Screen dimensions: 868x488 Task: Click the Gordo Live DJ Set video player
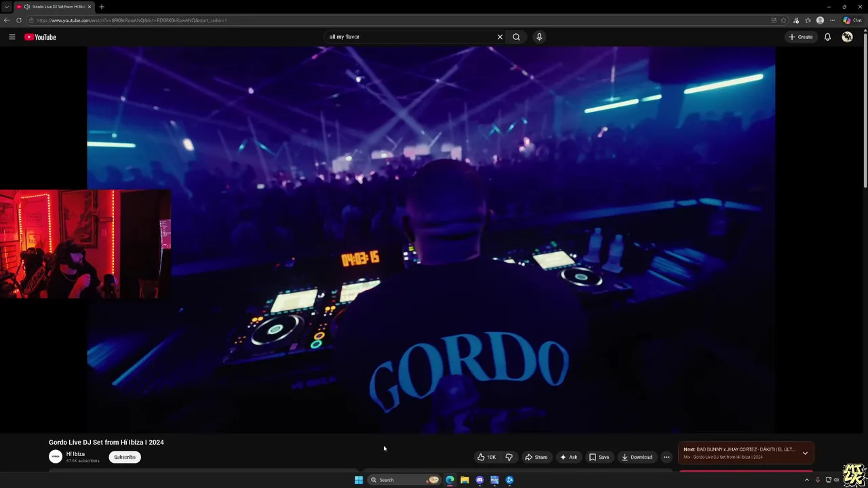[x=431, y=239]
